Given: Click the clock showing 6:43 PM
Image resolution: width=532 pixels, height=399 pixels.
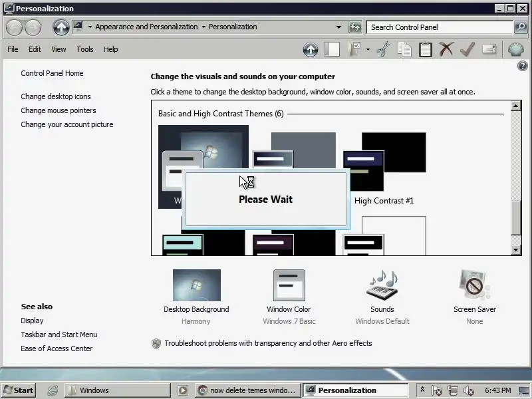Looking at the screenshot, I should pyautogui.click(x=497, y=390).
